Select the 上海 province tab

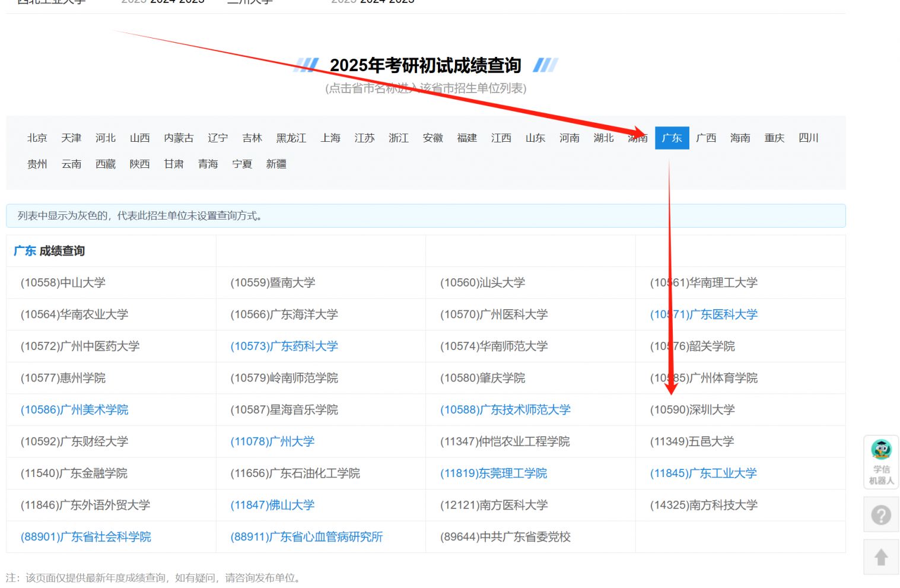[330, 138]
